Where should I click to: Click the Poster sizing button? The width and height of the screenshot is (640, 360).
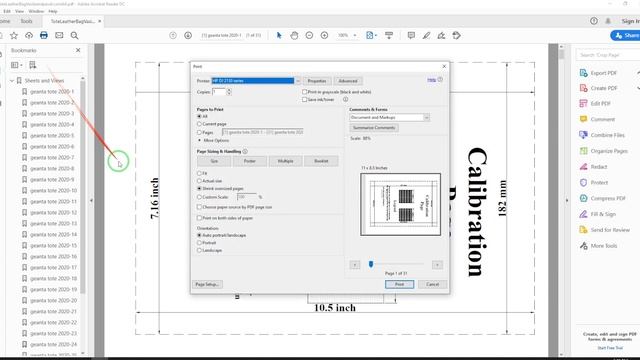click(x=250, y=161)
